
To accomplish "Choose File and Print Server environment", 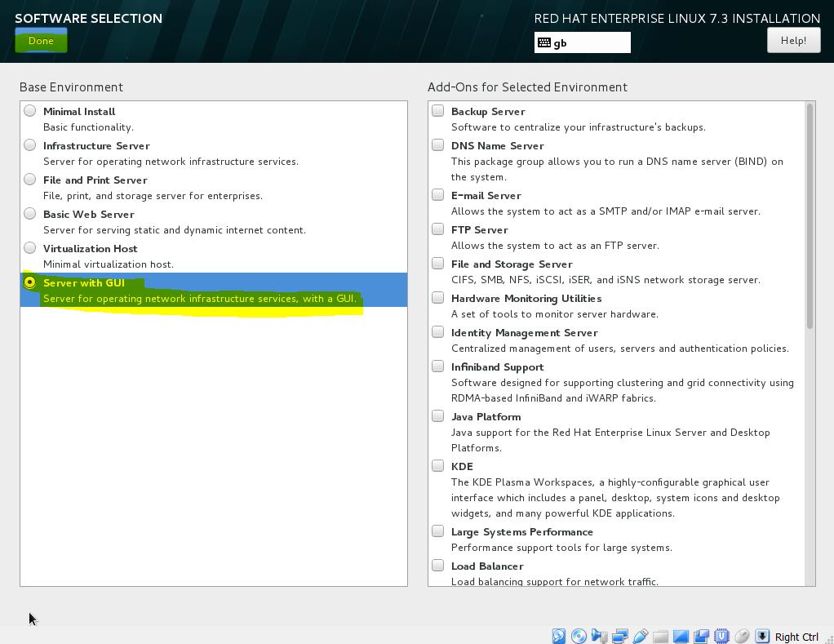I will coord(29,180).
